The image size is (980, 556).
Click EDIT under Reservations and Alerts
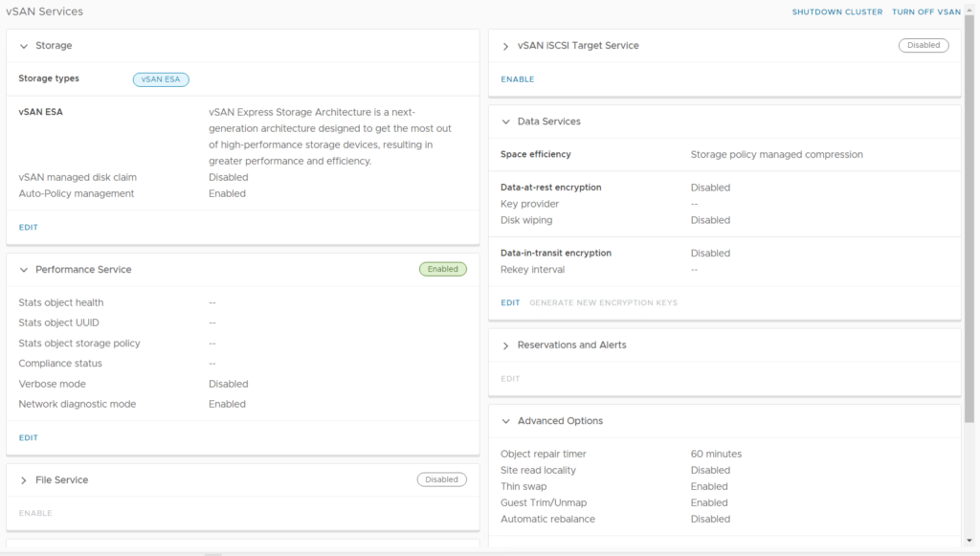tap(510, 379)
